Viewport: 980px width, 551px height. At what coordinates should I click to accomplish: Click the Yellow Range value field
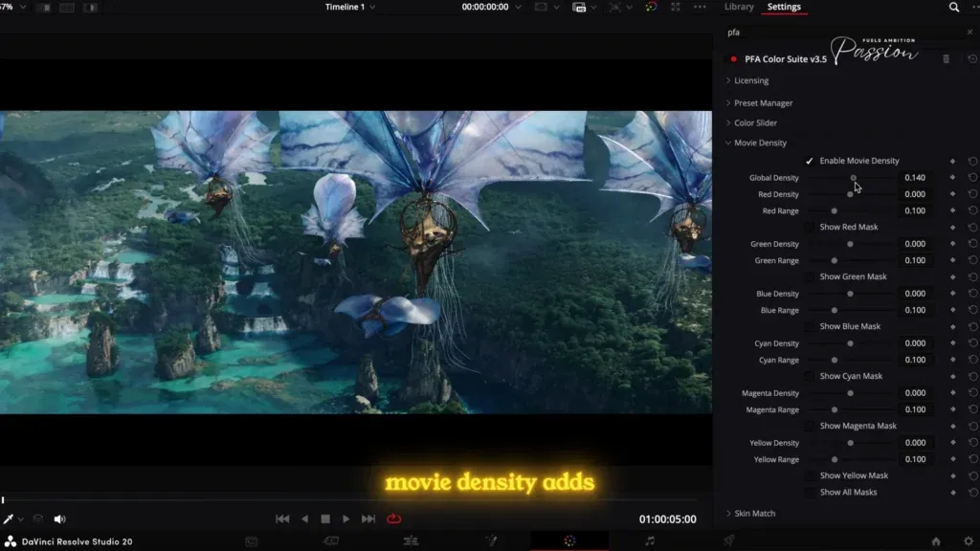pos(915,459)
